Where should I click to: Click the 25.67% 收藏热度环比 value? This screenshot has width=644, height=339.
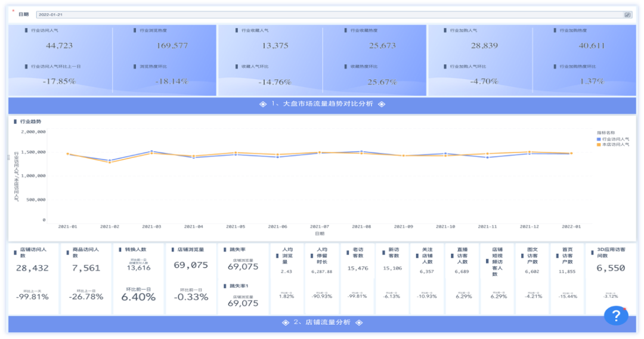point(382,82)
